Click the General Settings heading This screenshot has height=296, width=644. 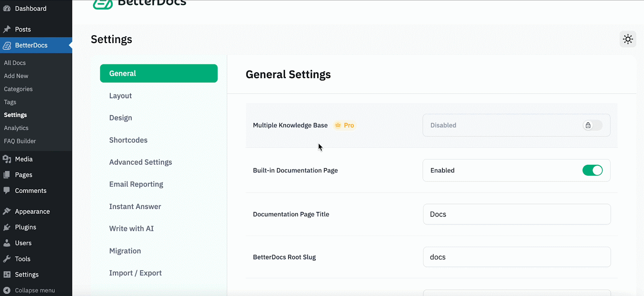288,75
